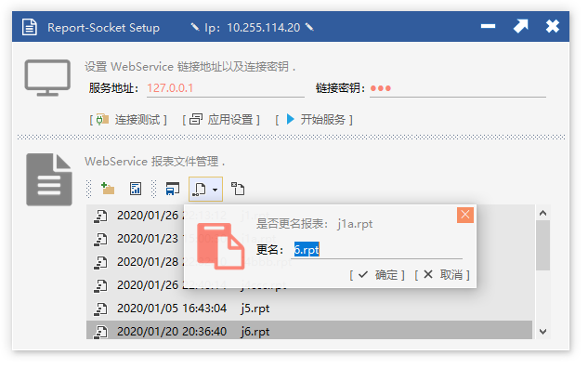The height and width of the screenshot is (368, 588).
Task: Click the pencil icon left of Ip
Action: [x=195, y=27]
